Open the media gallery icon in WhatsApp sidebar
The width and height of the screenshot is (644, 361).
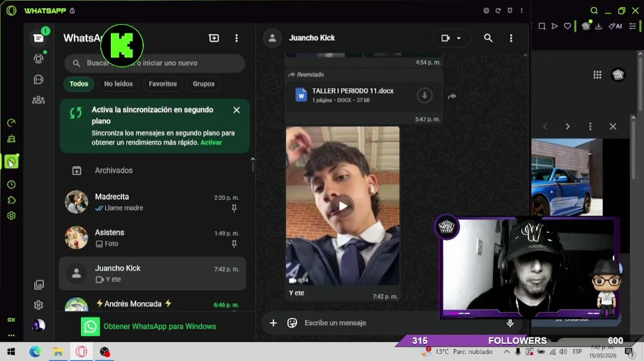[x=39, y=285]
